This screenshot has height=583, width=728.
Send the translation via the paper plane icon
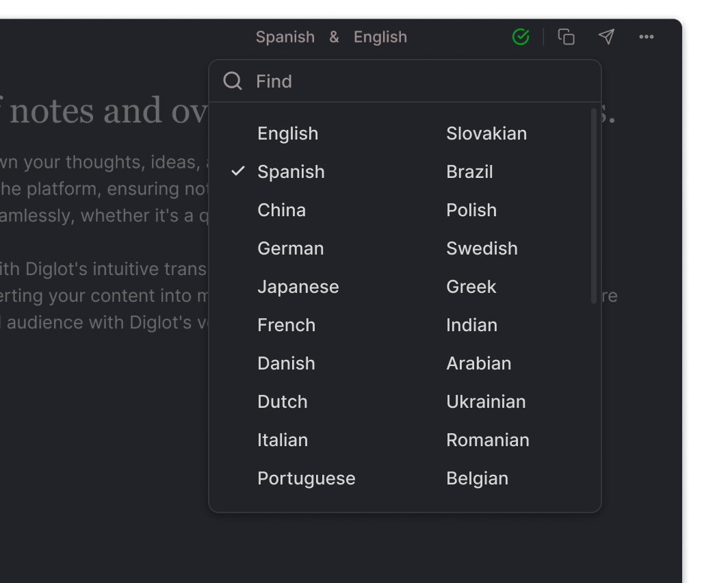click(x=606, y=37)
